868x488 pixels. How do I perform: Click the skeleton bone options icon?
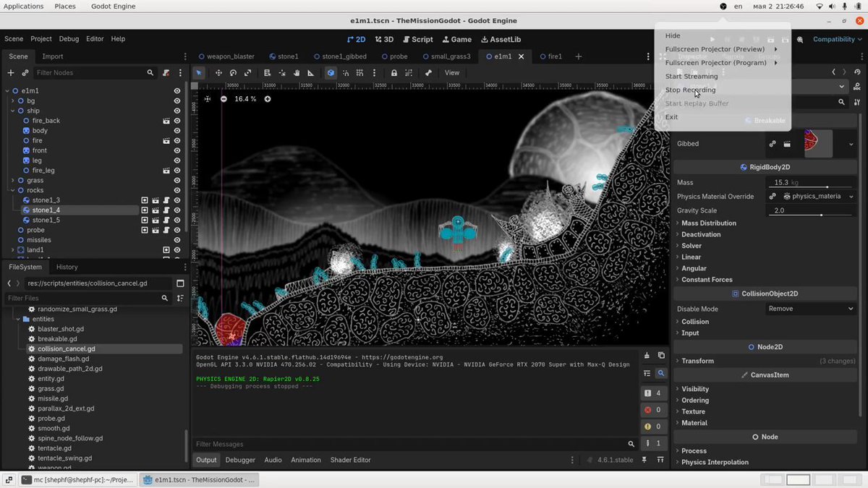428,72
